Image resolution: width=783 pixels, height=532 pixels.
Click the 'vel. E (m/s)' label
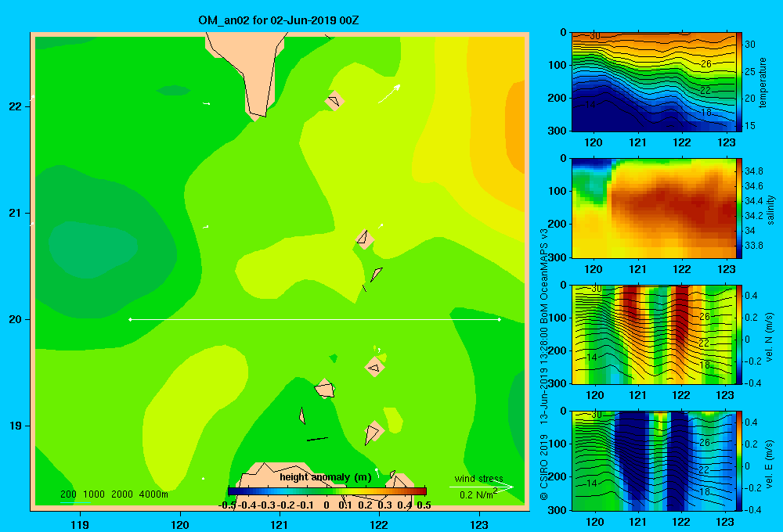pos(769,464)
